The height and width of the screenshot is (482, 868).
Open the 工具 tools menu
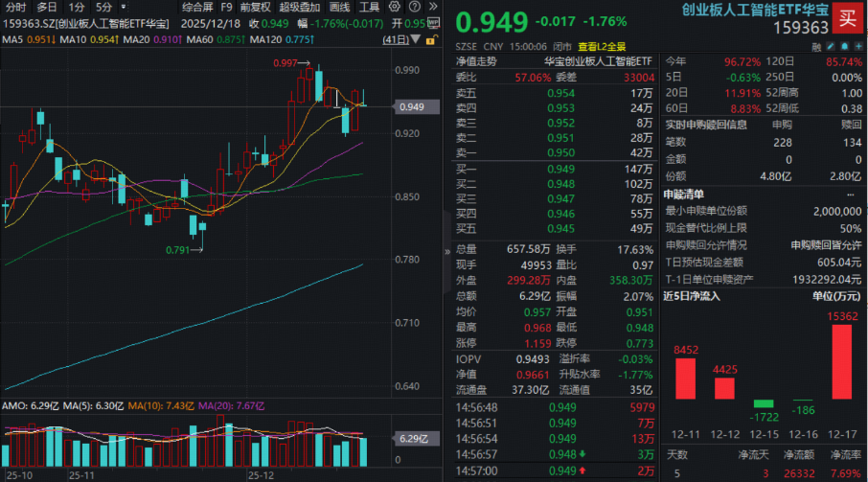[x=369, y=8]
